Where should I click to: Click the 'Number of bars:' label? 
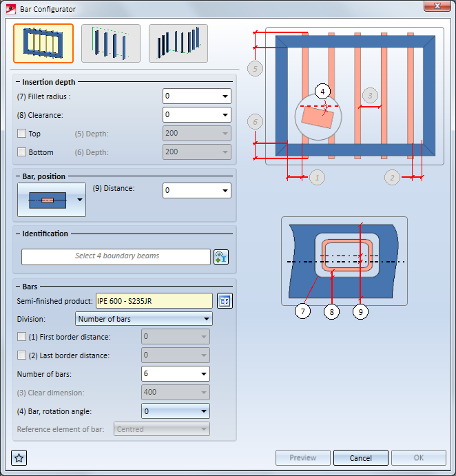click(x=44, y=374)
